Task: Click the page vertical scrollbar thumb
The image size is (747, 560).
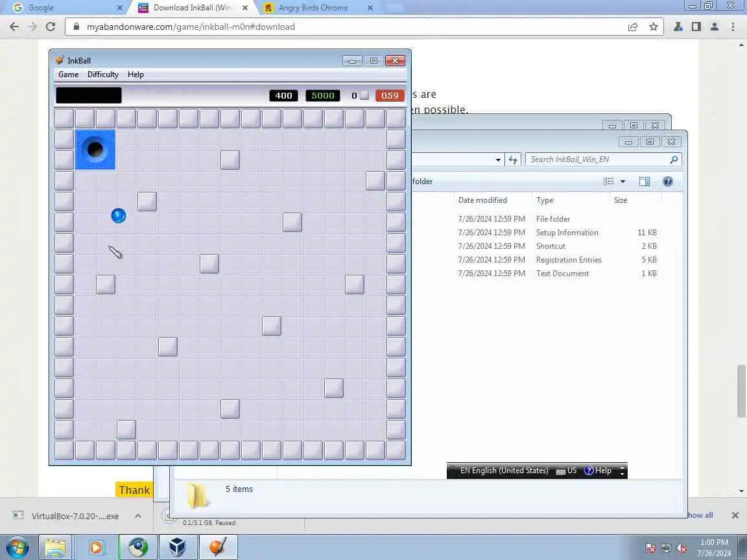Action: pos(741,390)
